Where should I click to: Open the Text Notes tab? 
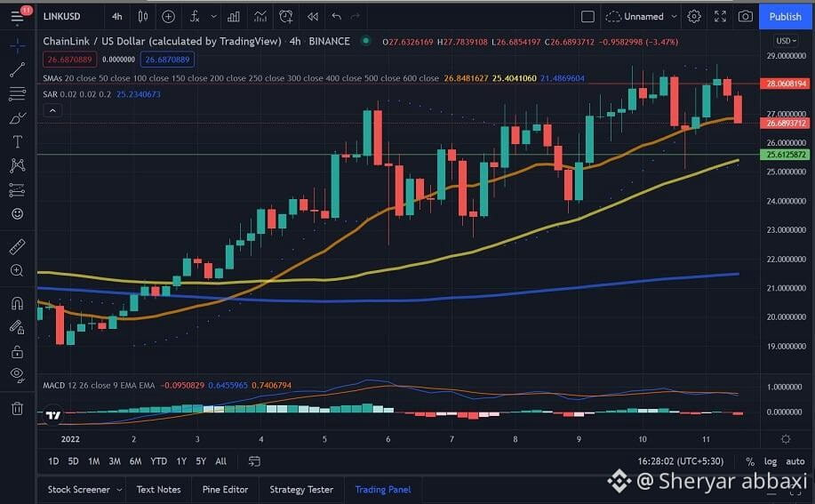(158, 490)
